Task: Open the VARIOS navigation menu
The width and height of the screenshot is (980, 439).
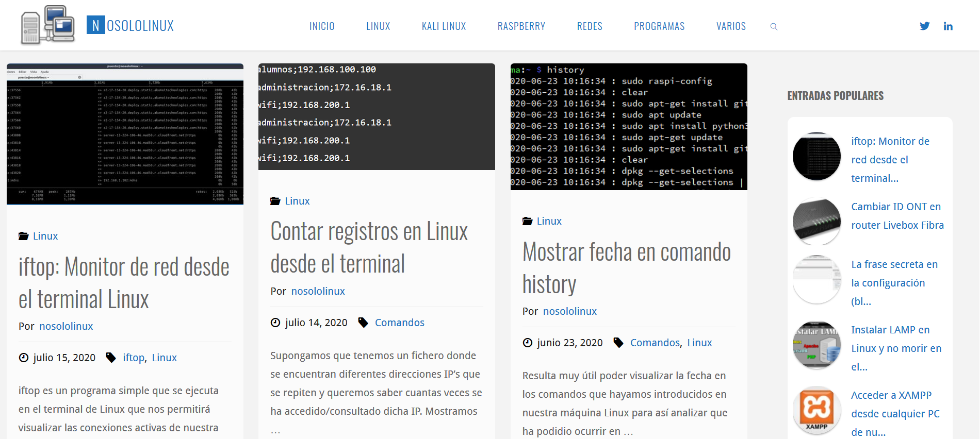Action: [731, 26]
